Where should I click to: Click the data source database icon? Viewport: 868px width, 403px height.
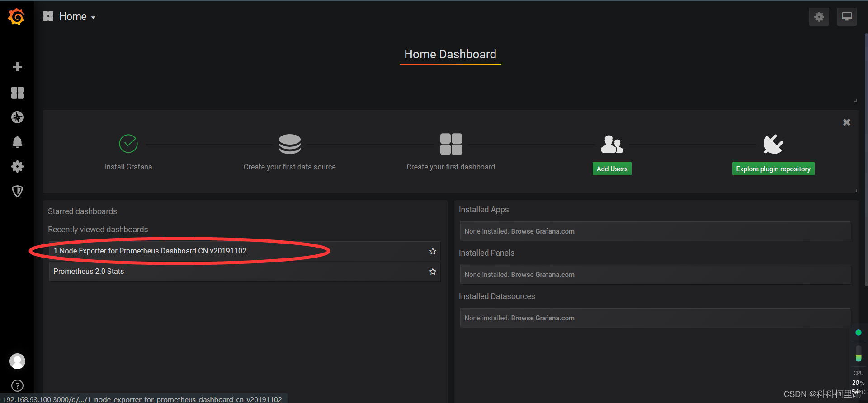tap(290, 144)
